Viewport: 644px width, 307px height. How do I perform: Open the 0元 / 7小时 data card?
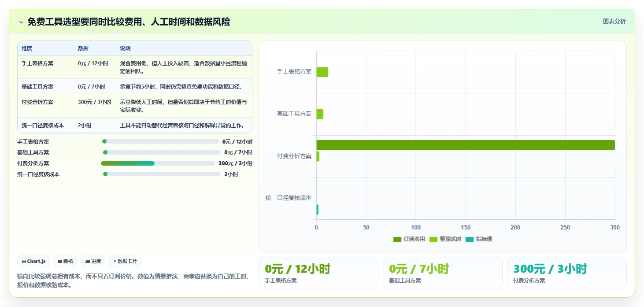[x=443, y=273]
